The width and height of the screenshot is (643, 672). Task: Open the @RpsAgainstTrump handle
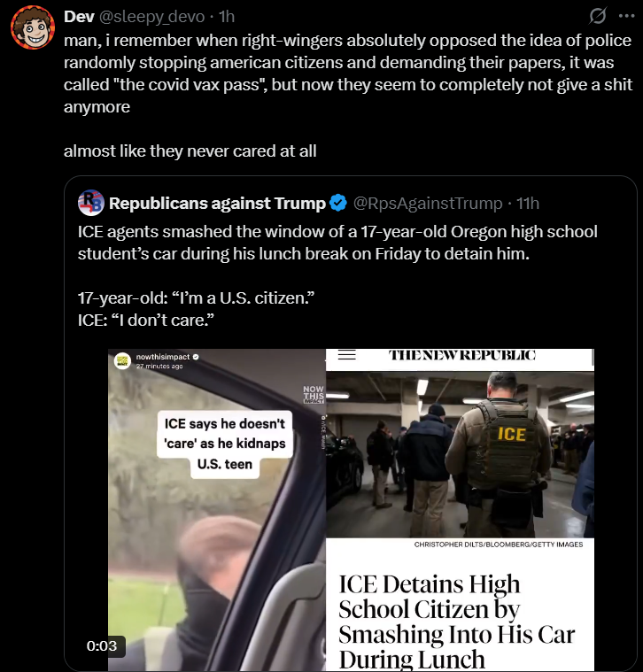[428, 203]
